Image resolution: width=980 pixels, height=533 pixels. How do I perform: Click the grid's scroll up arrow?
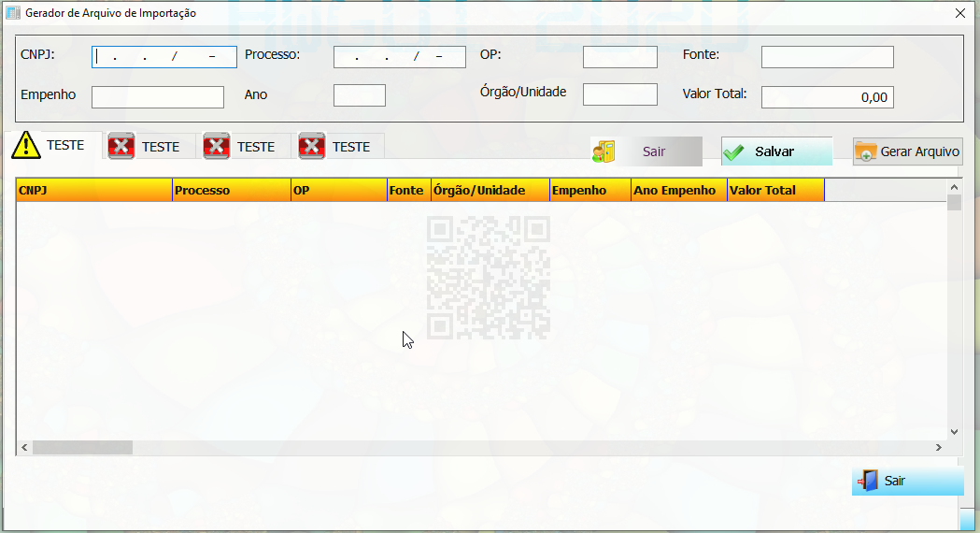point(954,187)
